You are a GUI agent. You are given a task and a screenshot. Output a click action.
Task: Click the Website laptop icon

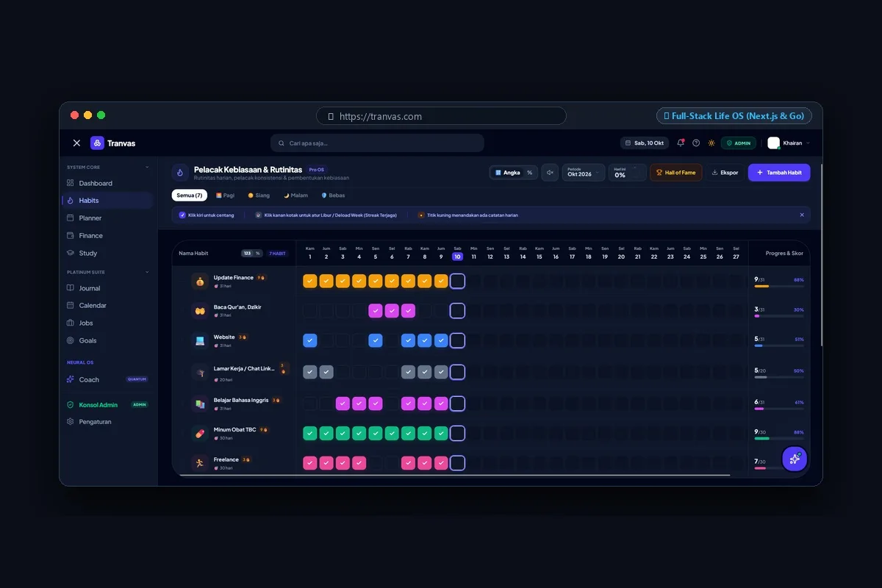pyautogui.click(x=199, y=341)
